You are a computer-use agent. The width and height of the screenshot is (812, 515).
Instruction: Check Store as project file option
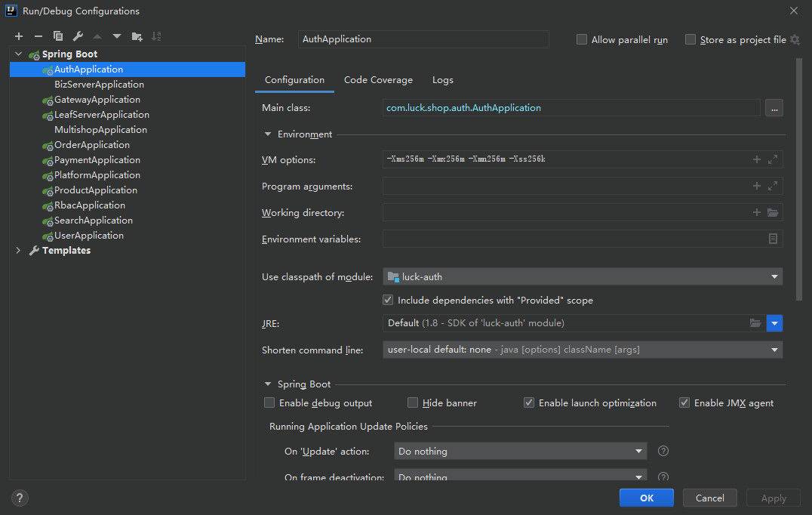pyautogui.click(x=691, y=40)
